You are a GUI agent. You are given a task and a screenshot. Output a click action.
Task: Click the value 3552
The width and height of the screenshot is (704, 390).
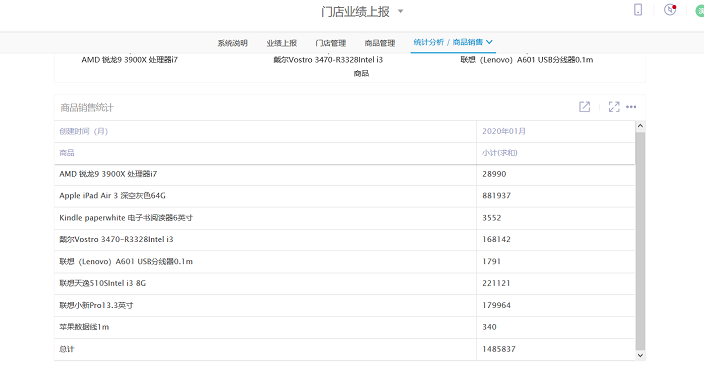(491, 218)
